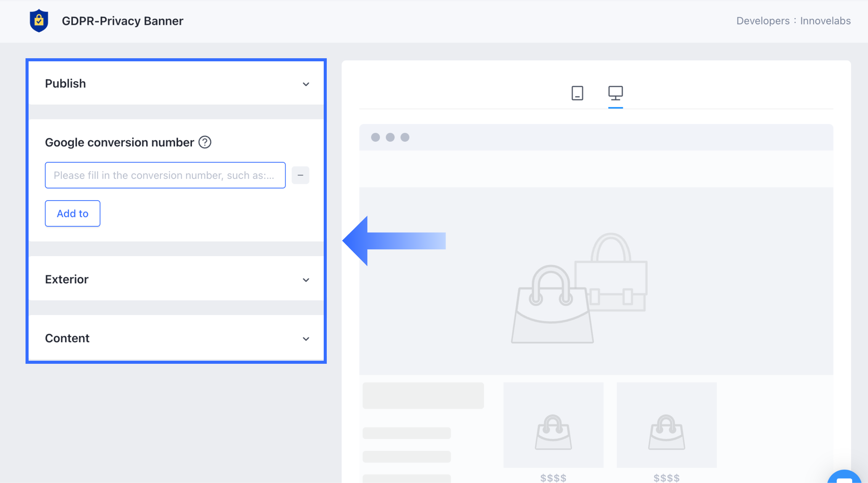Remove the conversion number field with minus button
This screenshot has width=868, height=483.
coord(300,175)
